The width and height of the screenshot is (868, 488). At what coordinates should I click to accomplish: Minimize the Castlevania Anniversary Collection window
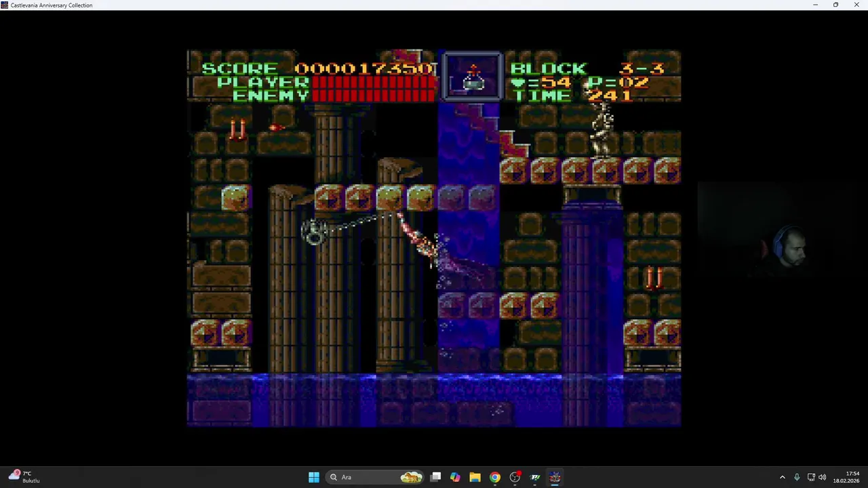(x=815, y=5)
